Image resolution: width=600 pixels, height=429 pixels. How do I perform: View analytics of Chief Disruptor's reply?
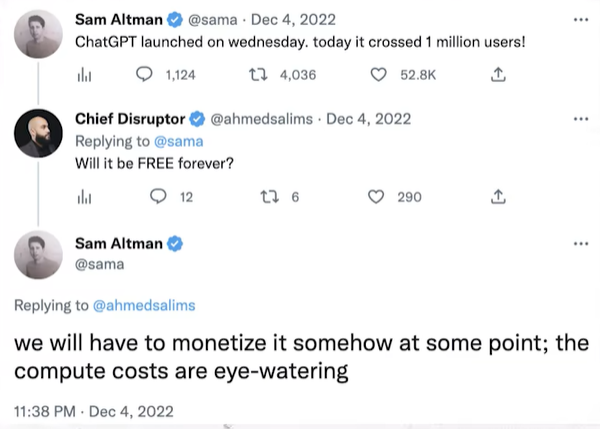tap(83, 197)
